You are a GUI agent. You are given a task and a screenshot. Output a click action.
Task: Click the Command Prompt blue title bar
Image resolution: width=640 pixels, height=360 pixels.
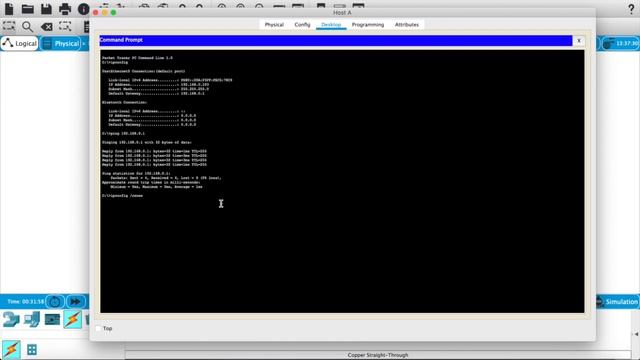pyautogui.click(x=336, y=40)
